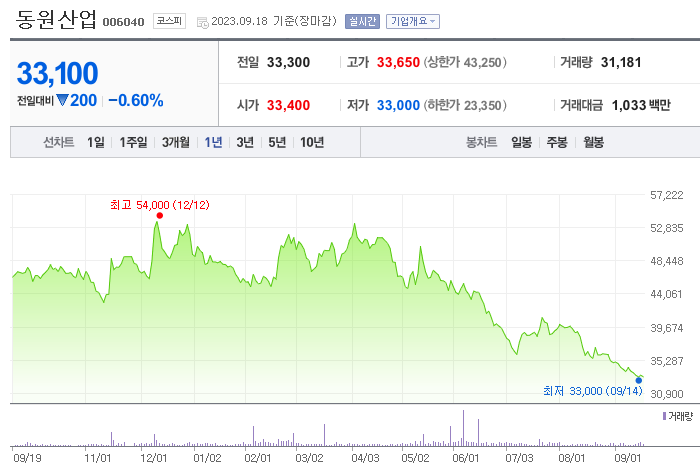Click the red 최고 54,000 peak marker
This screenshot has width=700, height=476.
[x=160, y=216]
